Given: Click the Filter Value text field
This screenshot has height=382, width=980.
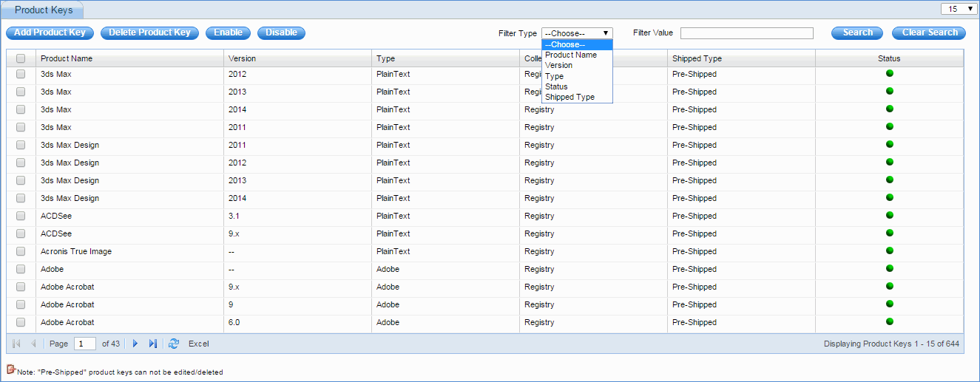Looking at the screenshot, I should (746, 33).
